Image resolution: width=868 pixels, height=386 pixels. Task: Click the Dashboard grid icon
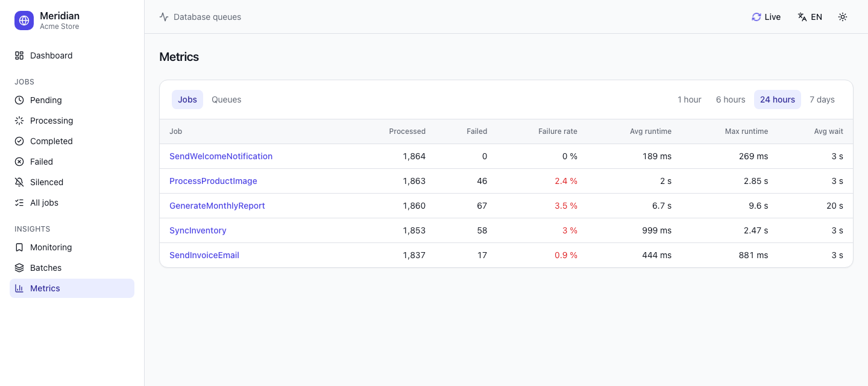click(x=19, y=55)
